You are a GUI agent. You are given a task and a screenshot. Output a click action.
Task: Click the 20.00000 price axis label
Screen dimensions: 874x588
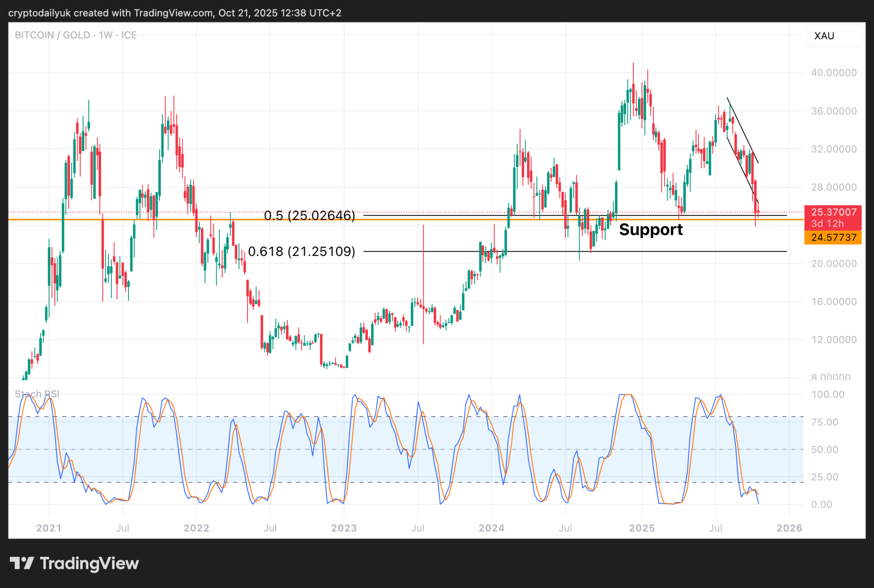(833, 264)
